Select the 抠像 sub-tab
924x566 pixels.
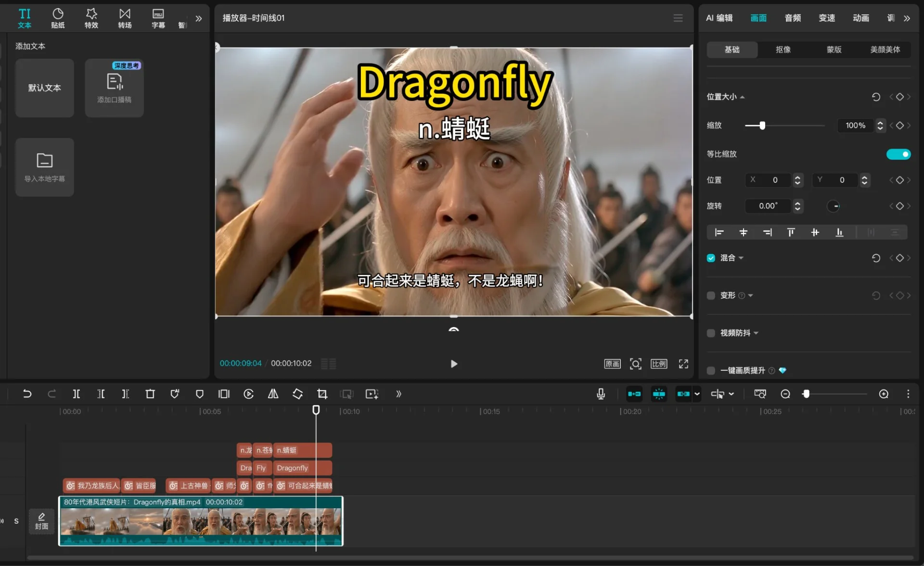783,50
